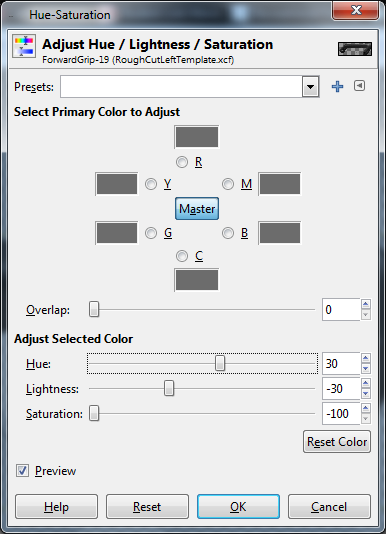Viewport: 386px width, 534px height.
Task: Increase Saturation value with up arrow
Action: coord(366,408)
